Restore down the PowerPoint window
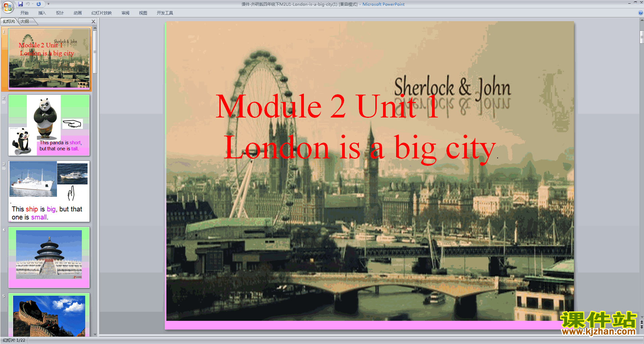 click(635, 3)
